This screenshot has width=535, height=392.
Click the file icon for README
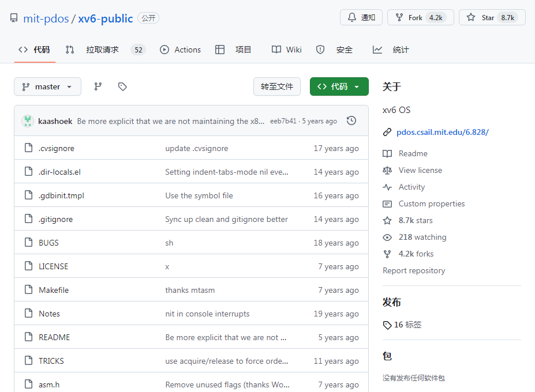coord(29,337)
